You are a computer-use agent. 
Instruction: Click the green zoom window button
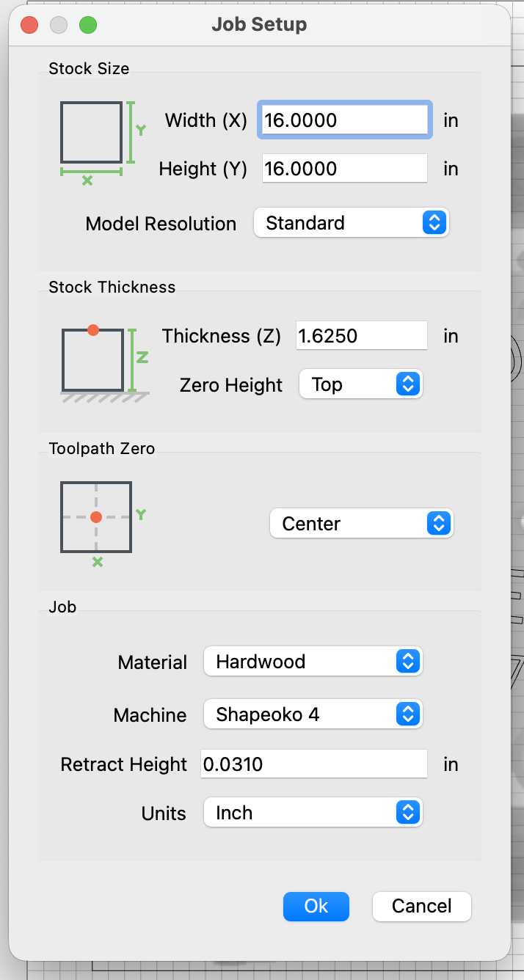pyautogui.click(x=88, y=25)
